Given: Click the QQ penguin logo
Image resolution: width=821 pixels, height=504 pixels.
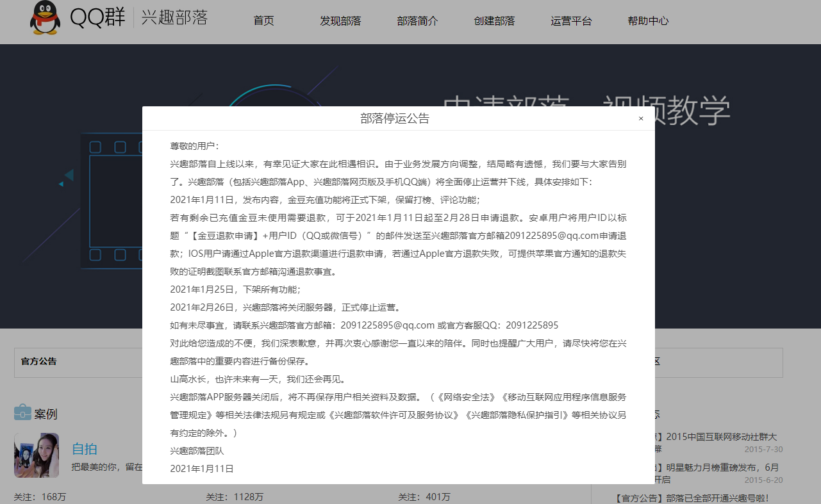Looking at the screenshot, I should tap(45, 17).
